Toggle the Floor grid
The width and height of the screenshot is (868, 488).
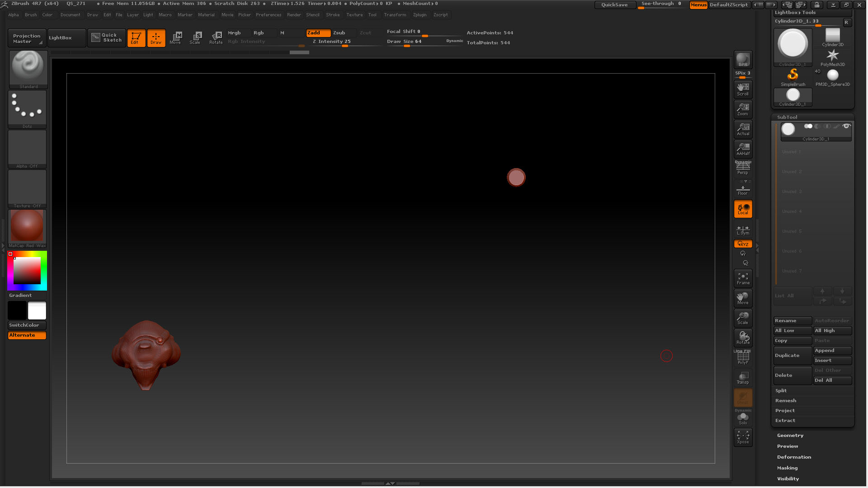[743, 188]
